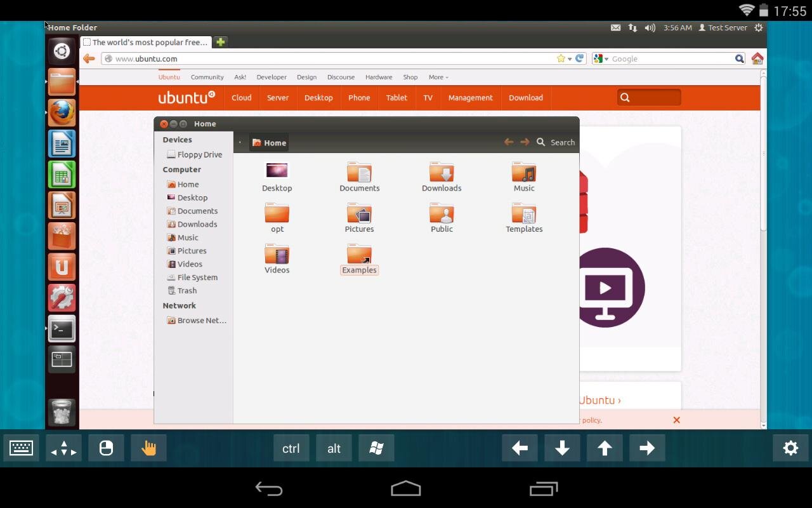The image size is (812, 508).
Task: Open the Tablet section on ubuntu.com
Action: pyautogui.click(x=396, y=98)
